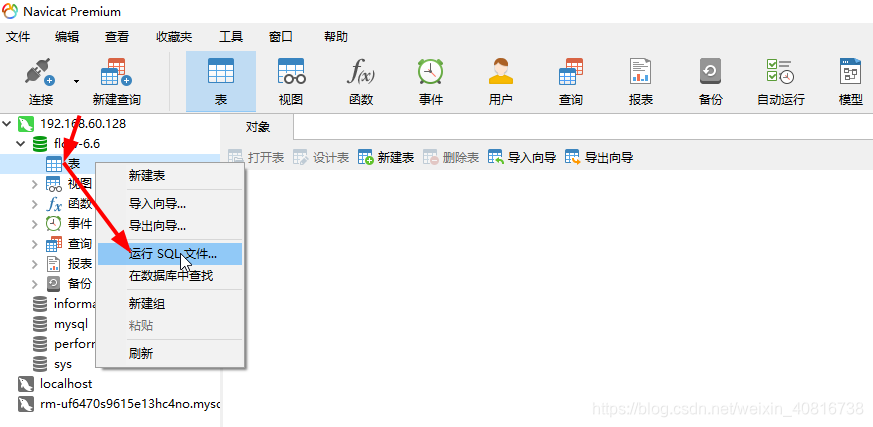Click the 函数 fx icon in tree
This screenshot has height=427, width=873.
pyautogui.click(x=54, y=204)
